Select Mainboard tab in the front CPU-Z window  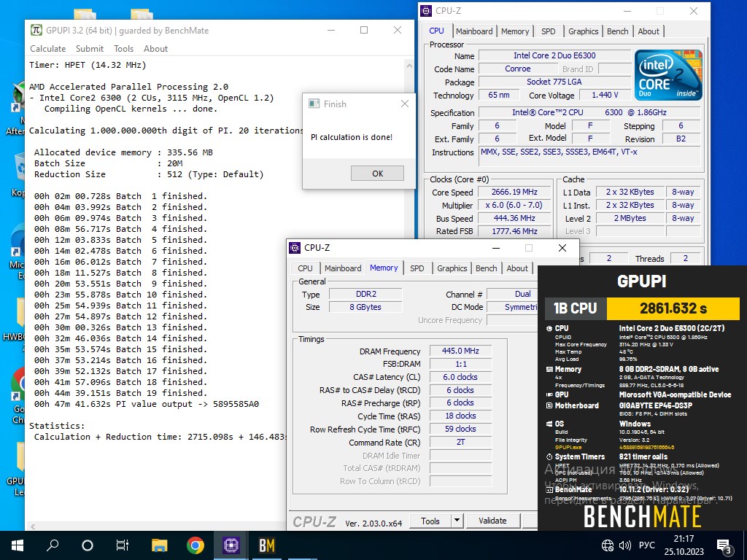pyautogui.click(x=343, y=268)
